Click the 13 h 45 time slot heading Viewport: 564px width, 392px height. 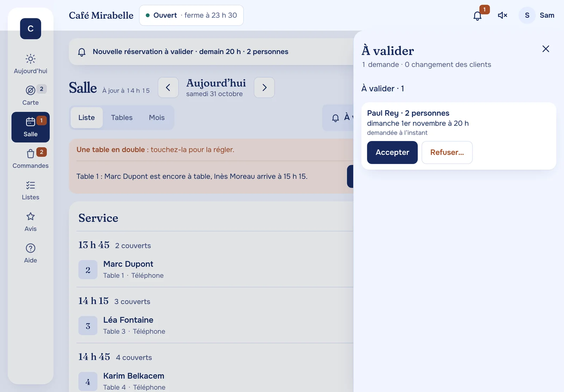pyautogui.click(x=94, y=245)
